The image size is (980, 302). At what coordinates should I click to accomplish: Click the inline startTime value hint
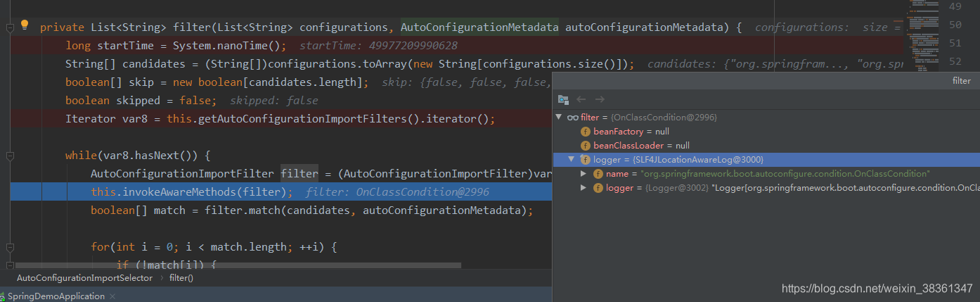[x=378, y=46]
